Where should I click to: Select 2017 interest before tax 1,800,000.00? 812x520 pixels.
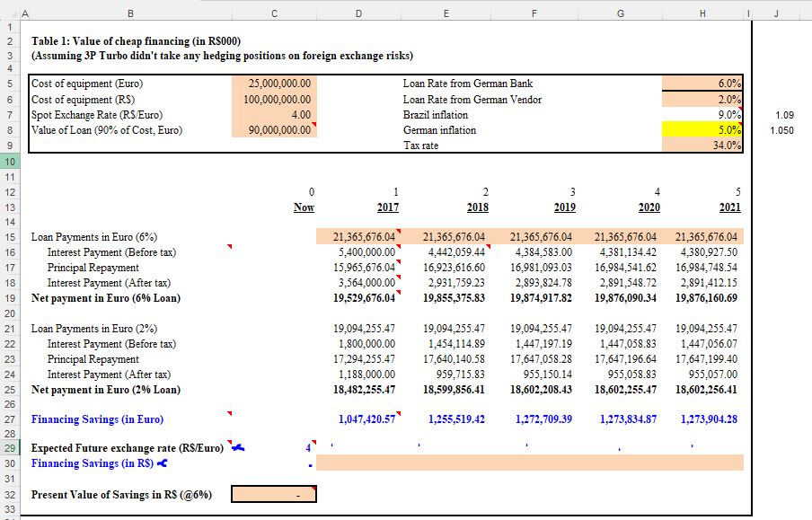pyautogui.click(x=358, y=344)
